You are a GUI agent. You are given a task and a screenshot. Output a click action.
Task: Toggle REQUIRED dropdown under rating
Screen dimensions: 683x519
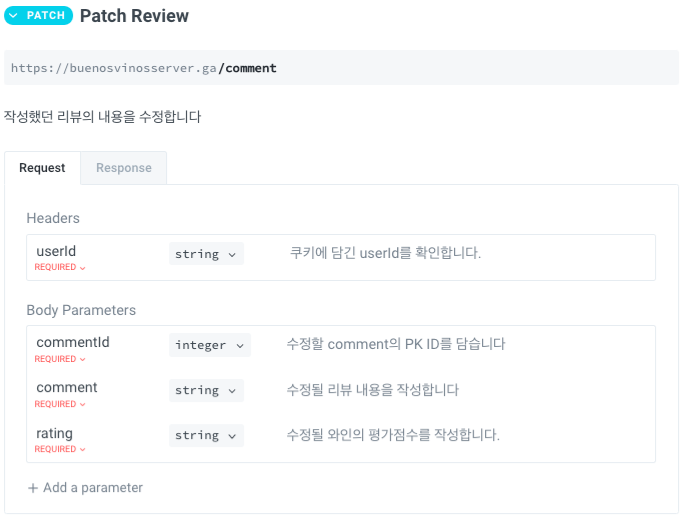(x=60, y=449)
